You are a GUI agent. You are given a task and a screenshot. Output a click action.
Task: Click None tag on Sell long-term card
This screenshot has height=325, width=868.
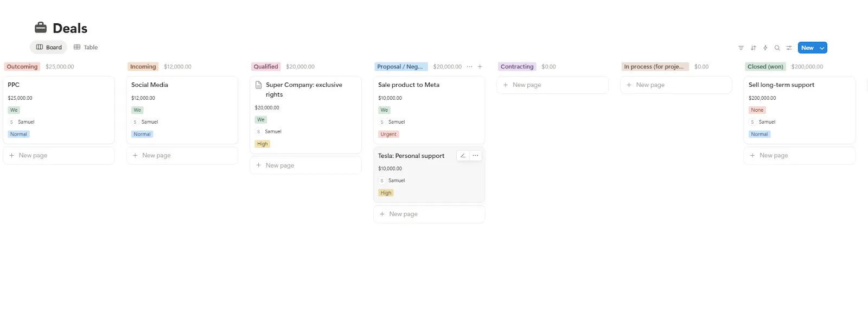click(757, 110)
